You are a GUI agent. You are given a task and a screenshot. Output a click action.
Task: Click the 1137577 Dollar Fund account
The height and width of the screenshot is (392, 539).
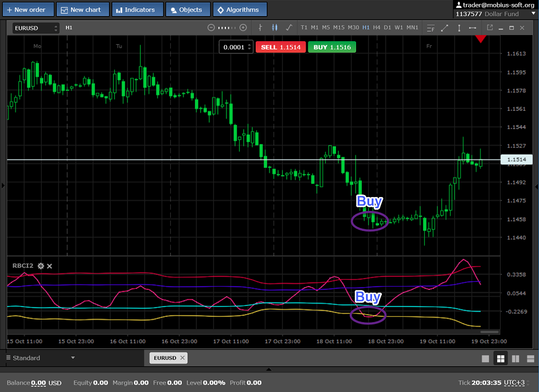[487, 14]
